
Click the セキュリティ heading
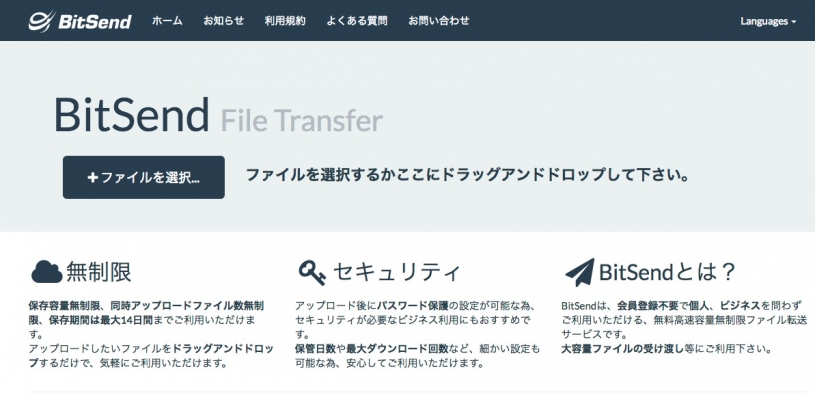[396, 272]
